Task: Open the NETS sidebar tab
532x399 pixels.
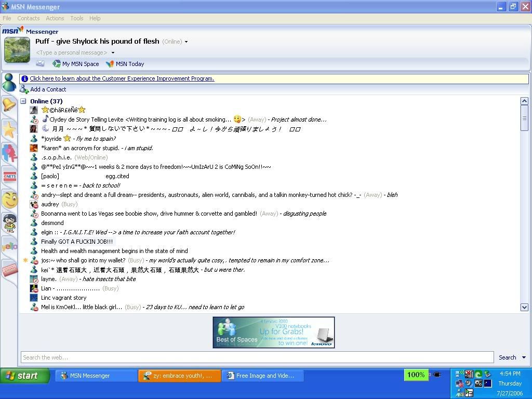Action: (9, 177)
